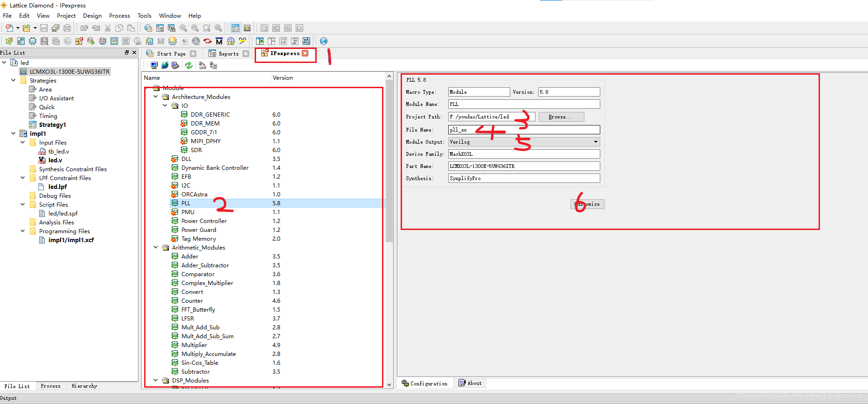This screenshot has height=404, width=868.
Task: Click the Customize button
Action: pyautogui.click(x=587, y=204)
